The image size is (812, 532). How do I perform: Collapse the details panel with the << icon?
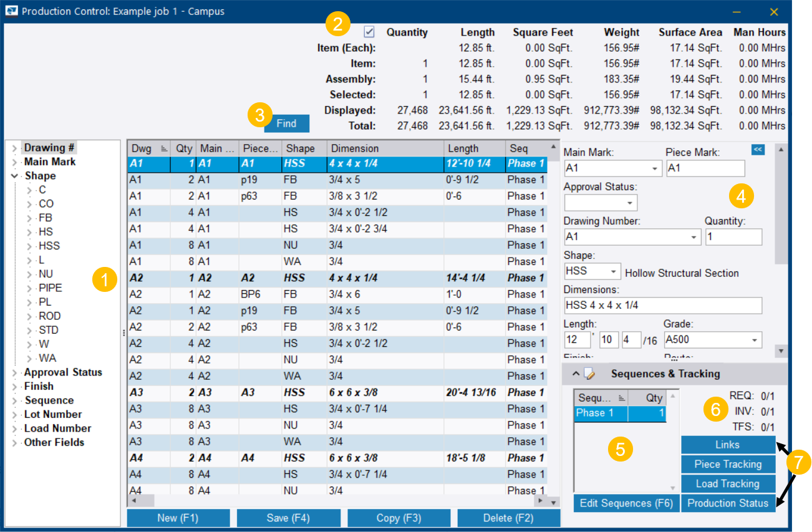point(758,150)
